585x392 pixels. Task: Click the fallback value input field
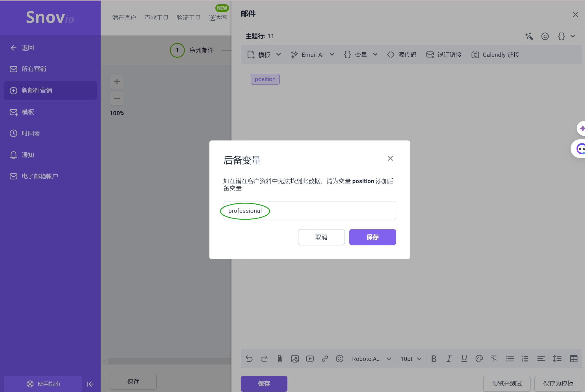(x=309, y=211)
